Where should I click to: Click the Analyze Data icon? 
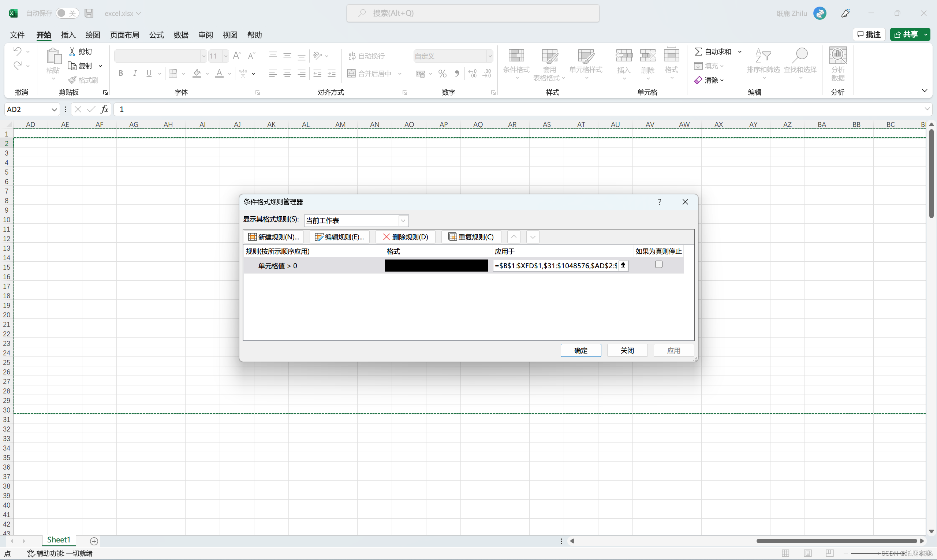click(x=838, y=56)
